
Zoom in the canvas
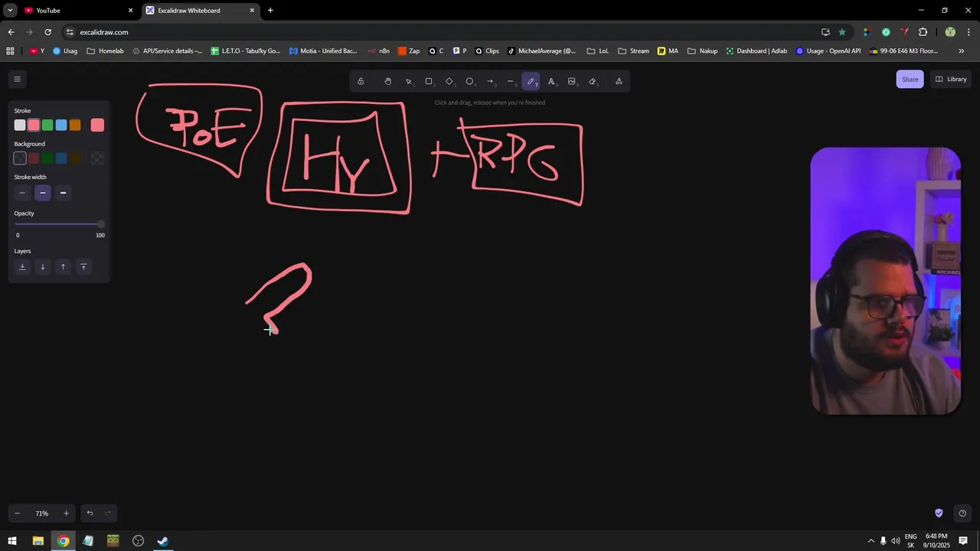(x=66, y=514)
